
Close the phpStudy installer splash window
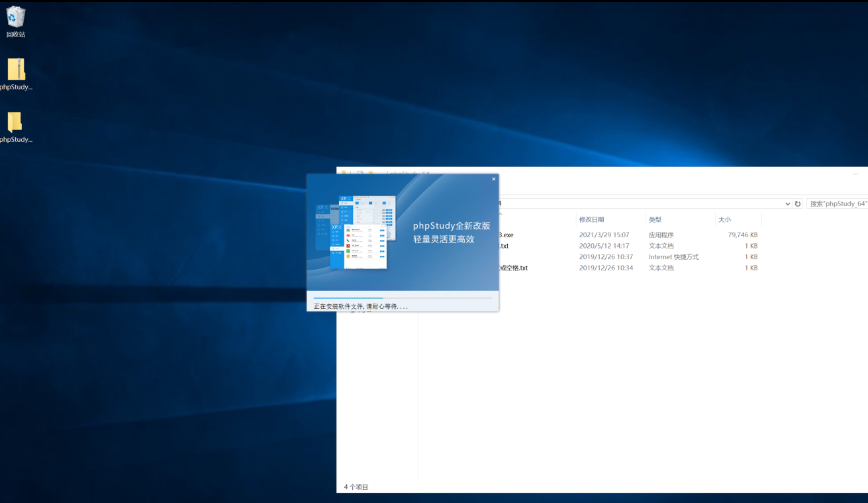[x=493, y=179]
